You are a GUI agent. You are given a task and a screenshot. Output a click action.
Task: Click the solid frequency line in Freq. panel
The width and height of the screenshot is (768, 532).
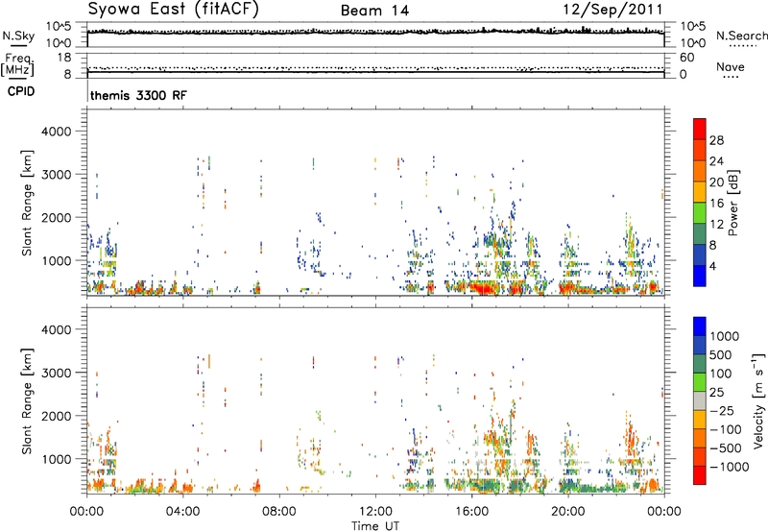point(375,72)
